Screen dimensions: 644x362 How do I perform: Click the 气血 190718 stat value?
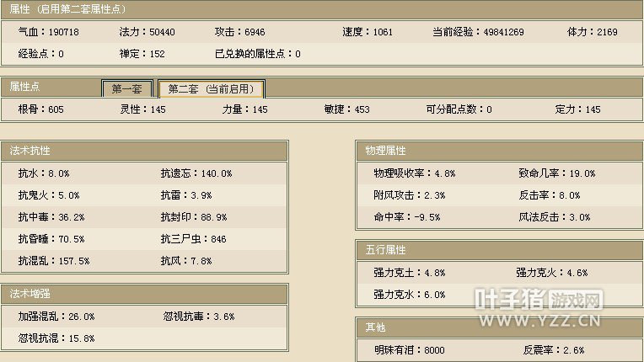point(43,32)
